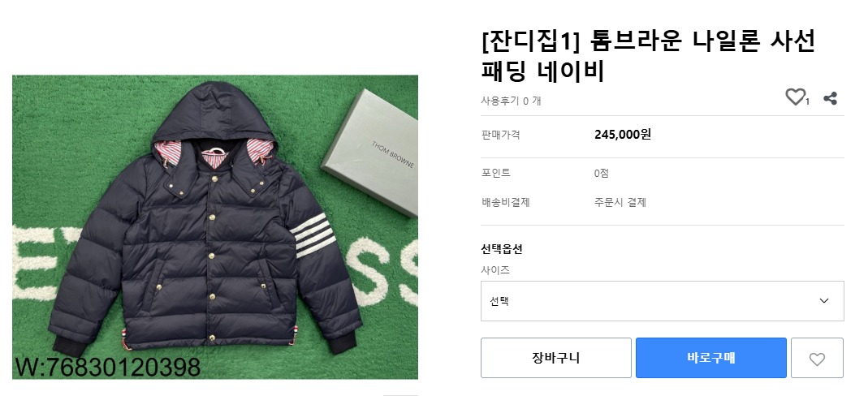The image size is (868, 396).
Task: Click the 245,000원 price text
Action: 623,135
